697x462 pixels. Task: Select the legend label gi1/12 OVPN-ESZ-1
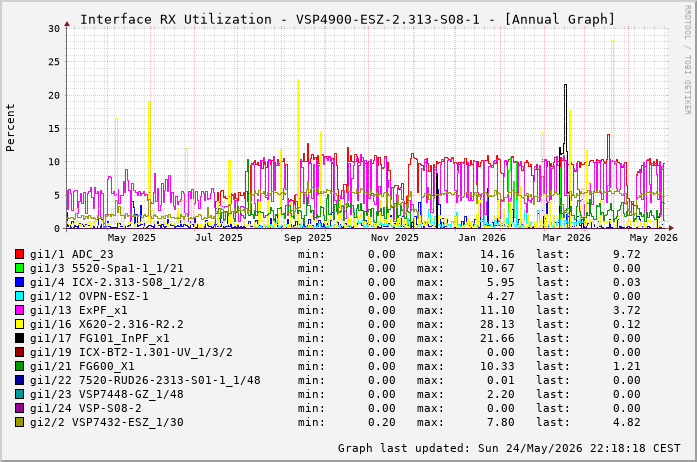tap(89, 296)
